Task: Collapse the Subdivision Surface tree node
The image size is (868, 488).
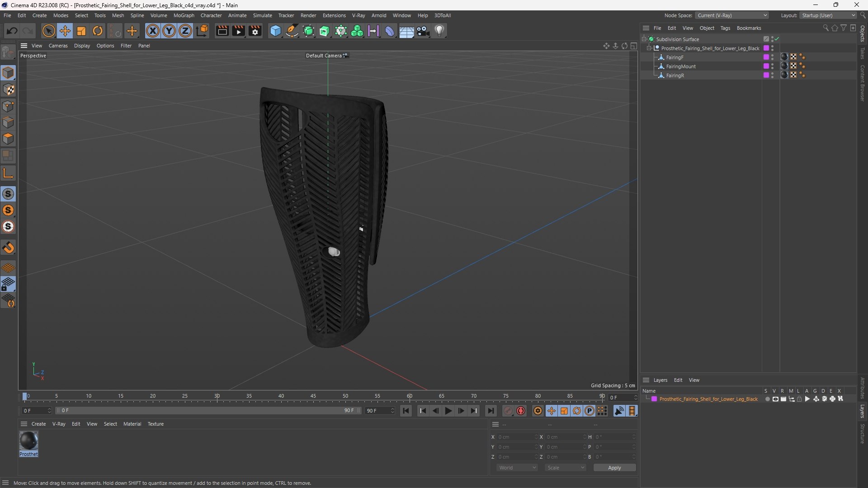Action: pos(644,39)
